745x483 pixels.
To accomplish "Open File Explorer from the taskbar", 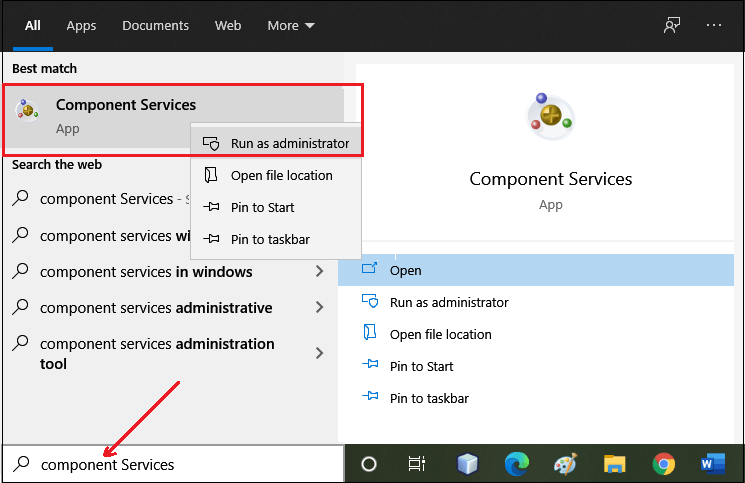I will point(614,464).
